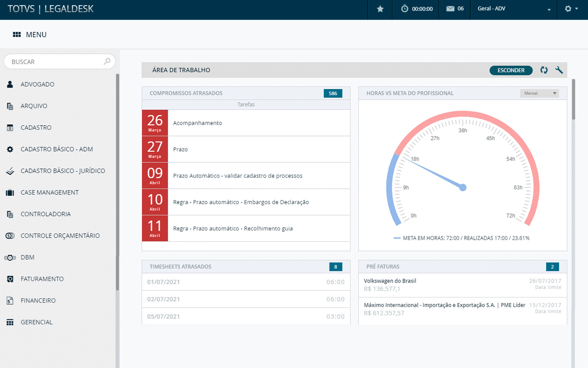Click the grid icon beside MENU
This screenshot has width=588, height=368.
pos(17,35)
